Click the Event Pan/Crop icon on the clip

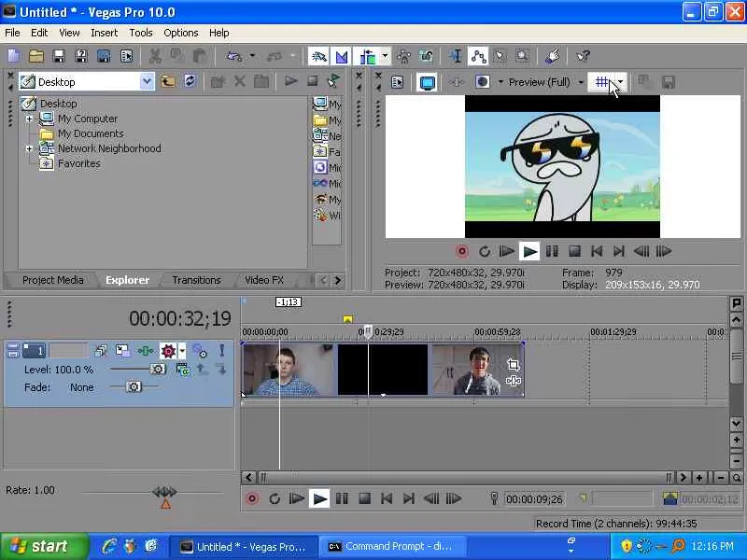(x=513, y=365)
